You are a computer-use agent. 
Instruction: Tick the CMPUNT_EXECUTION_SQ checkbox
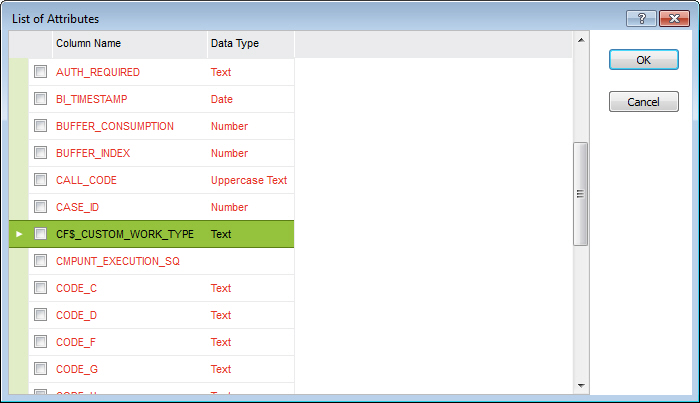[40, 261]
